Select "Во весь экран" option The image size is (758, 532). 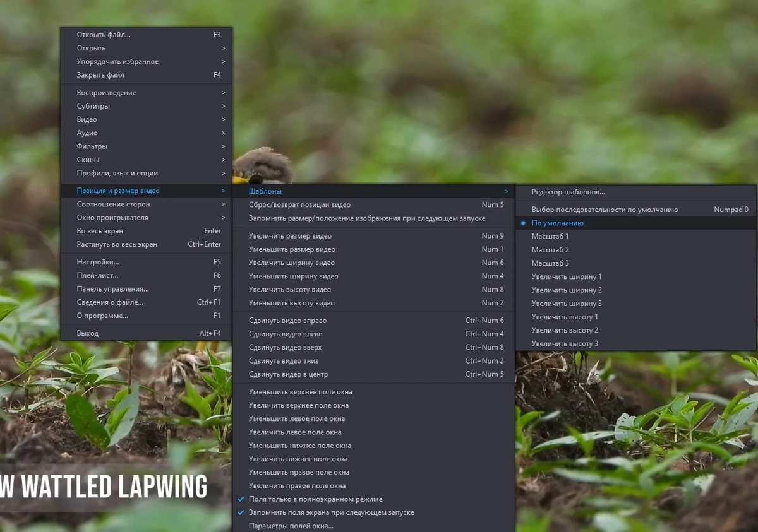coord(147,231)
